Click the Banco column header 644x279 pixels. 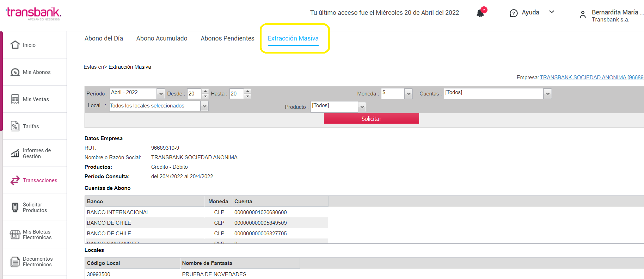pyautogui.click(x=145, y=201)
